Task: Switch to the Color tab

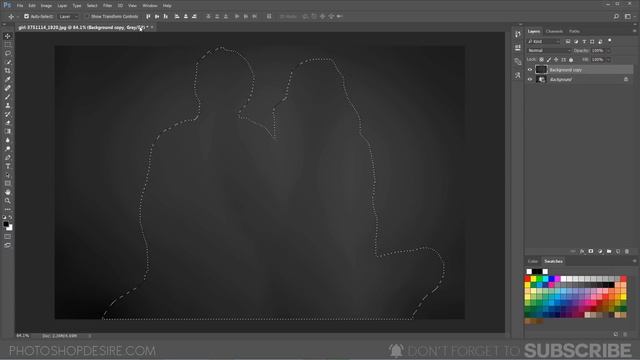Action: pyautogui.click(x=533, y=261)
